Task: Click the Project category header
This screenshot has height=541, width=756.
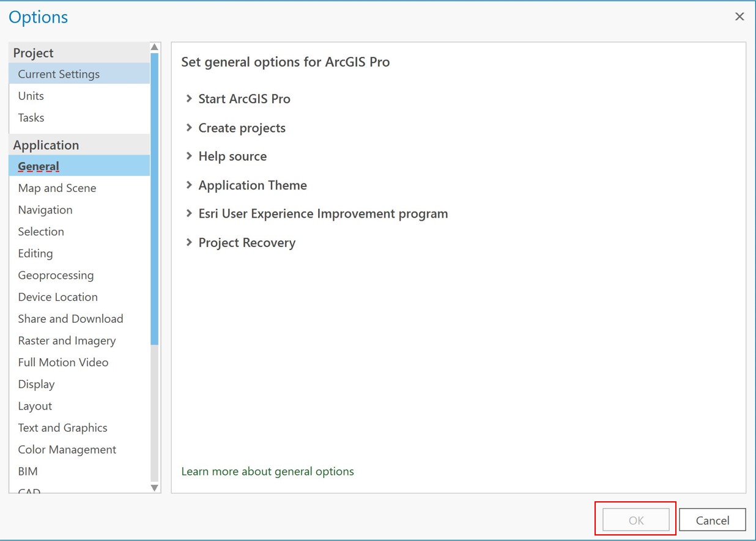Action: (x=80, y=53)
